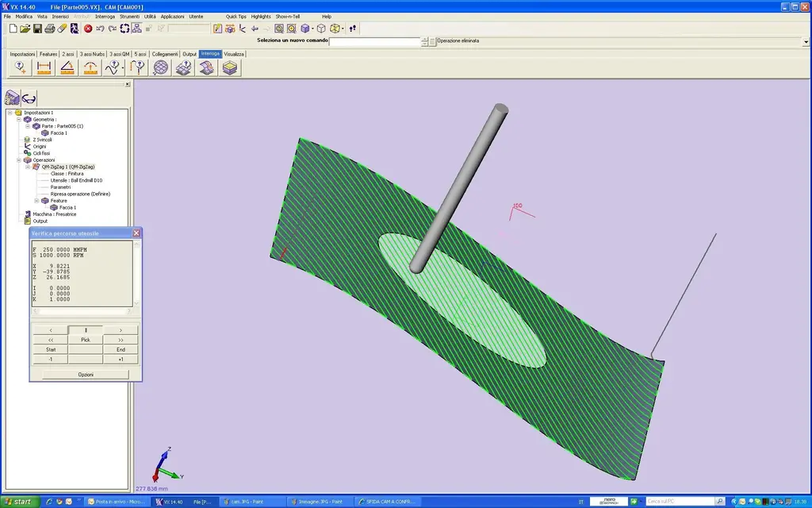Select Utensile : Ball Endmill D10 row
812x508 pixels.
tap(76, 180)
